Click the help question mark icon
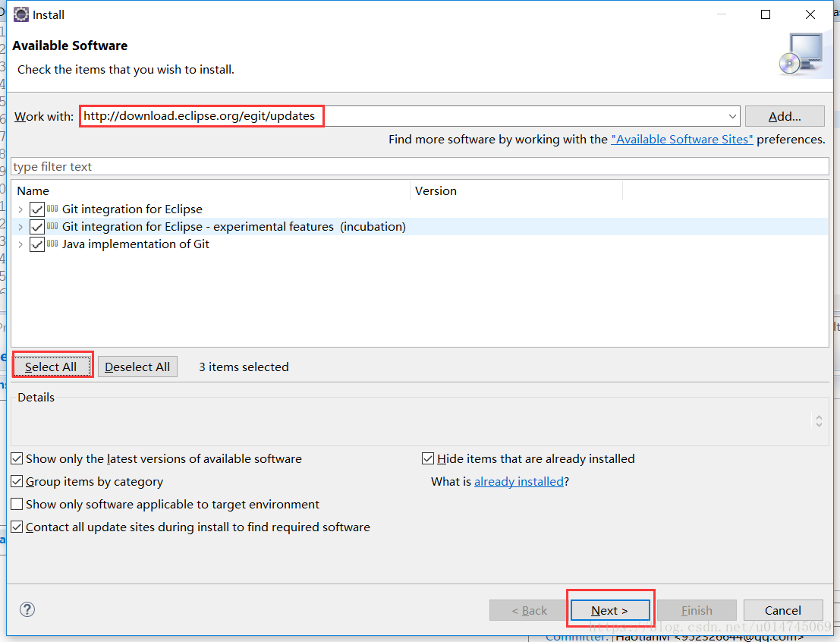Image resolution: width=840 pixels, height=642 pixels. (x=27, y=609)
